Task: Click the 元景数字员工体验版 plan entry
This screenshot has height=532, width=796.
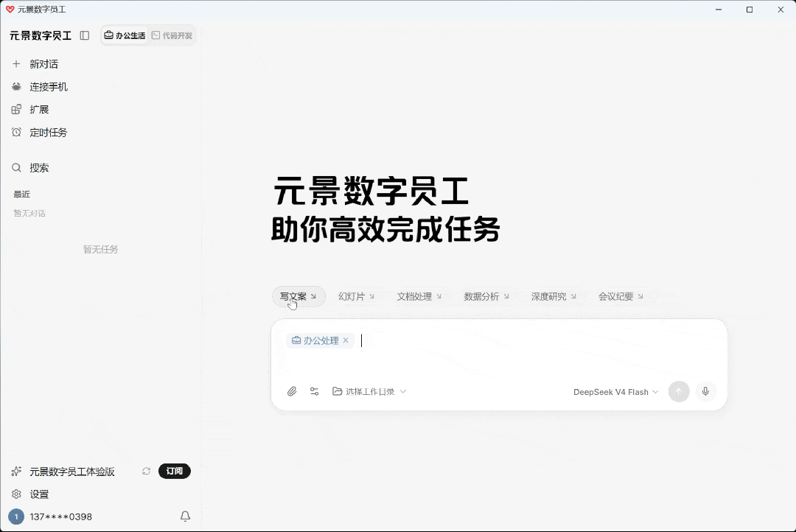Action: coord(72,472)
